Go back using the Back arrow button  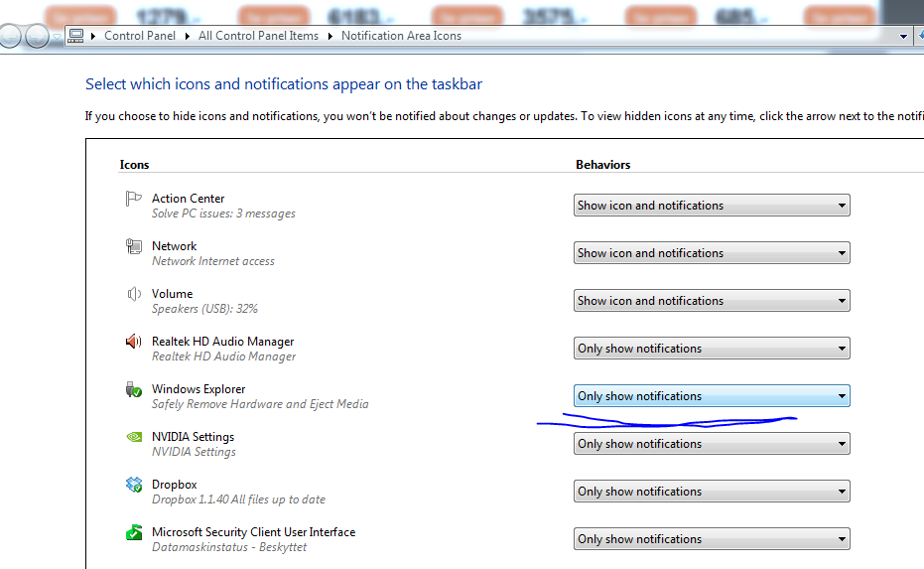point(10,37)
